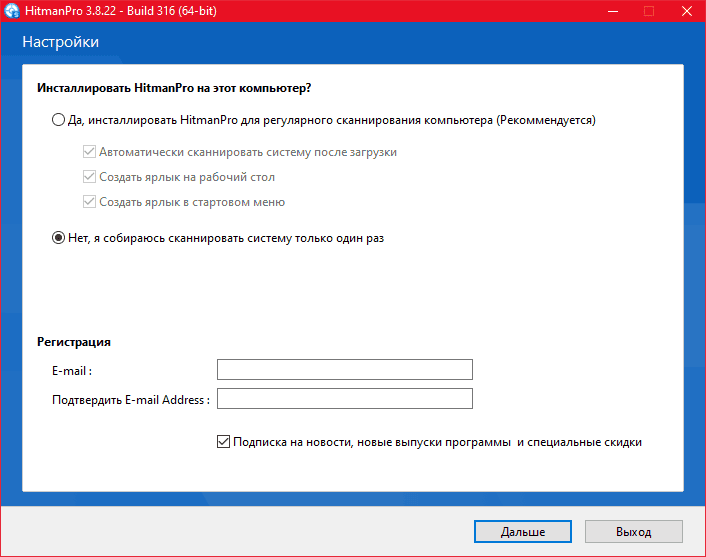Toggle 'Создать ярлык на рабочий стол' checkbox
The image size is (706, 557).
(89, 177)
